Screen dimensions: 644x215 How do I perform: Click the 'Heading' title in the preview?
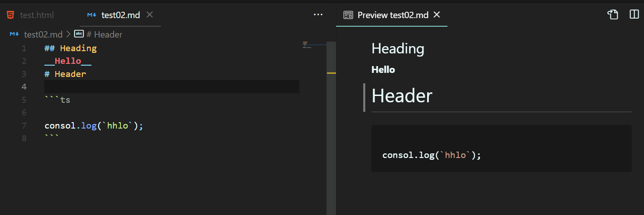pos(398,49)
